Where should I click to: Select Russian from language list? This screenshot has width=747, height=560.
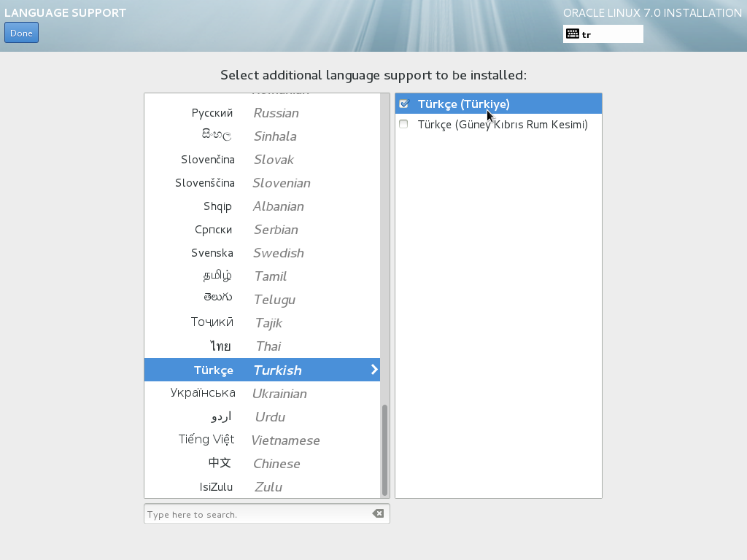tap(262, 113)
